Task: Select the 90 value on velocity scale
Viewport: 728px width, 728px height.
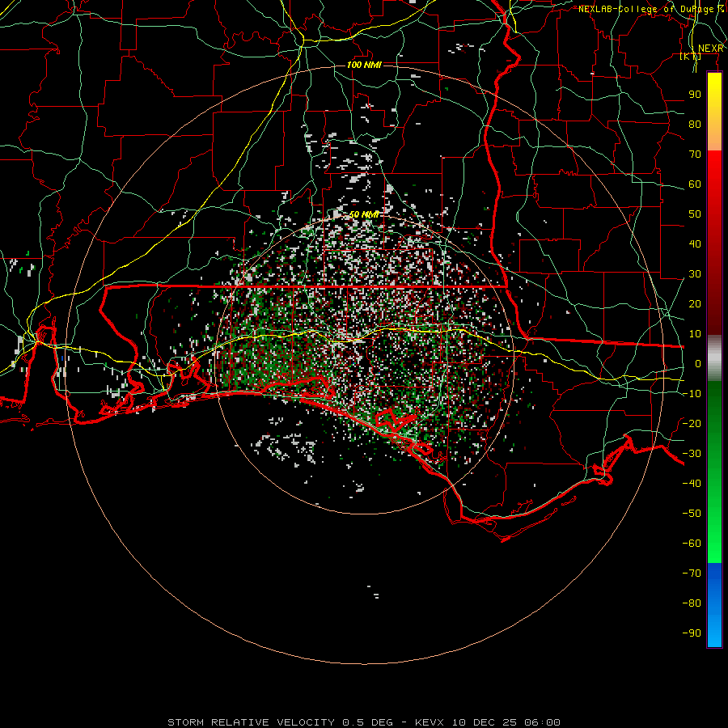Action: coord(695,95)
